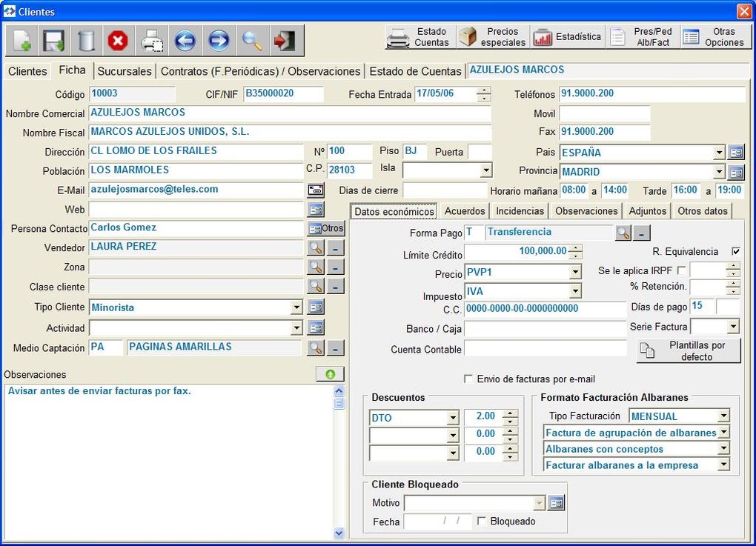756x546 pixels.
Task: Go to next client with right arrow
Action: tap(219, 41)
